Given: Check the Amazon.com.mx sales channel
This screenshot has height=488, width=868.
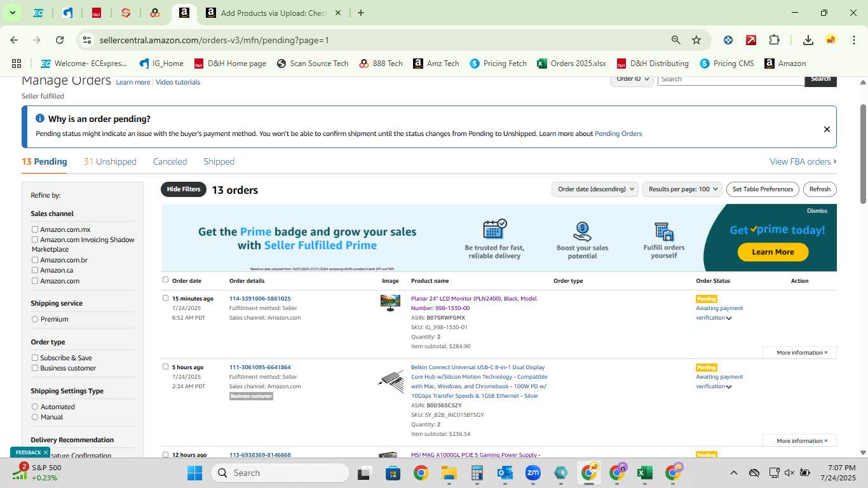Looking at the screenshot, I should [x=35, y=229].
